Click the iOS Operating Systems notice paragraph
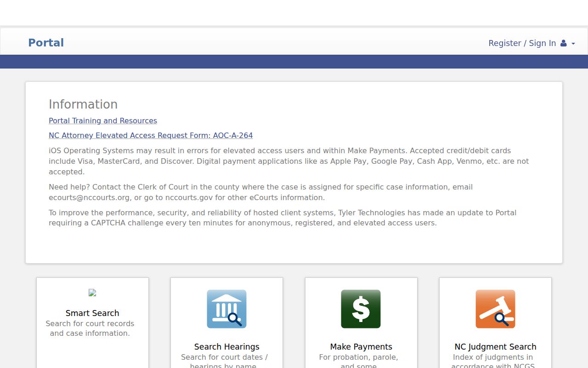The height and width of the screenshot is (368, 588). coord(289,161)
